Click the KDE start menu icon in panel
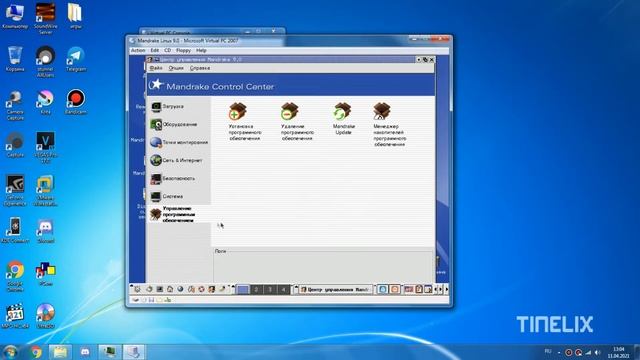 tap(138, 289)
